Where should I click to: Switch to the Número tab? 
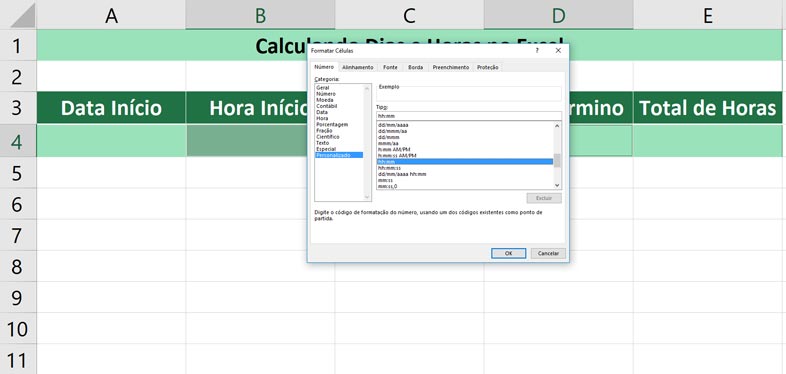click(x=324, y=67)
